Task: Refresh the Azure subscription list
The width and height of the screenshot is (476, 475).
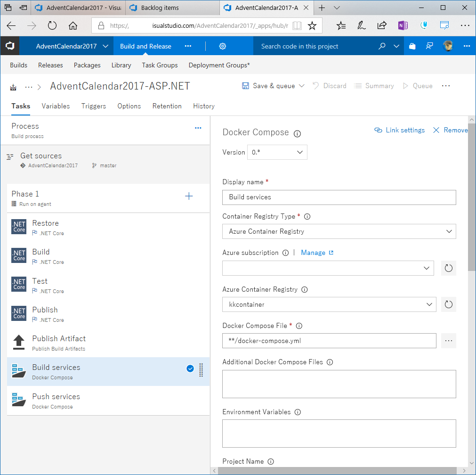Action: 448,268
